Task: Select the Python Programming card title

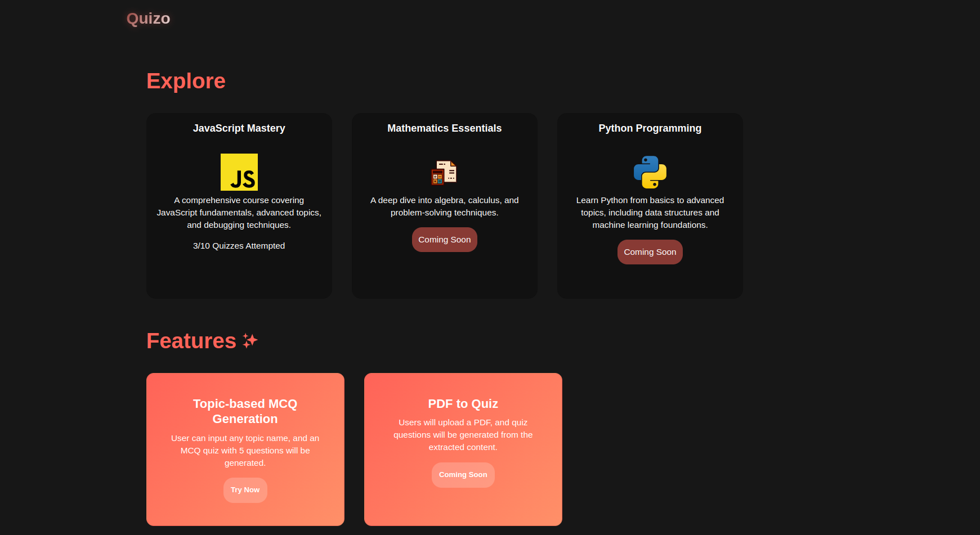Action: (650, 128)
